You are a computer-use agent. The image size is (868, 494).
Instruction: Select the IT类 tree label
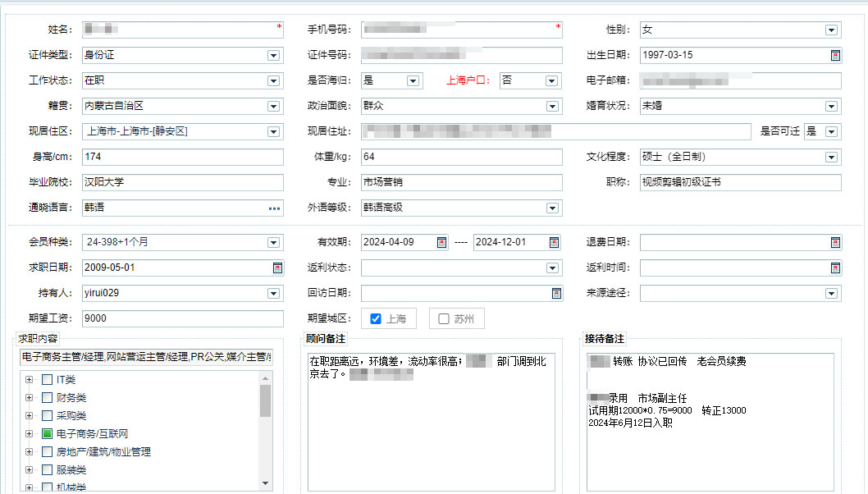point(66,380)
